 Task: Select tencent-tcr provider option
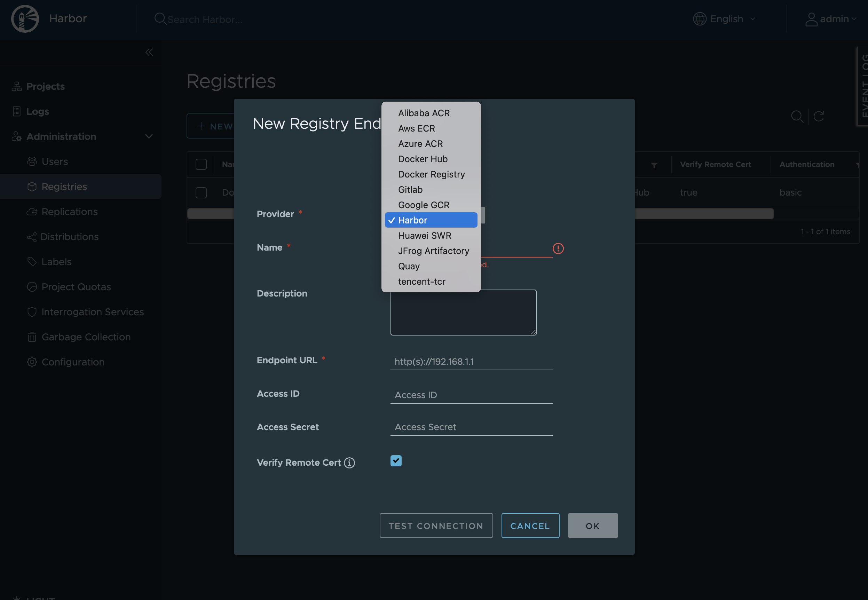click(431, 282)
